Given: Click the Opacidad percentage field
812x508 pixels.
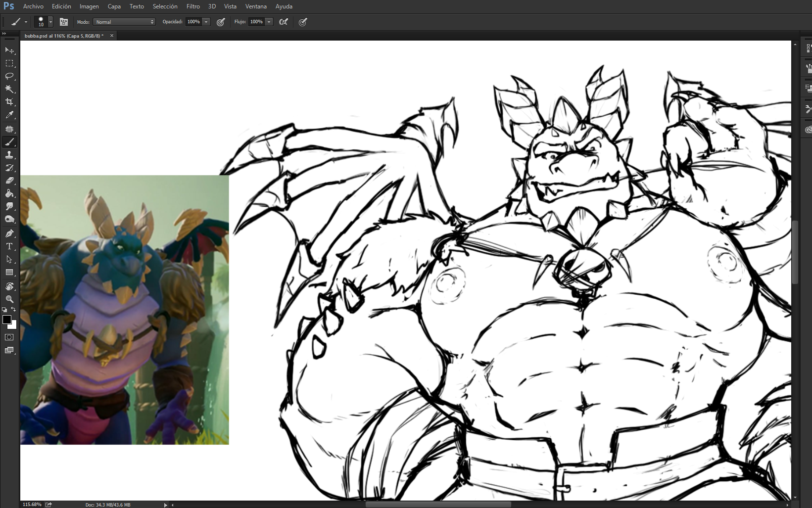Looking at the screenshot, I should [194, 22].
